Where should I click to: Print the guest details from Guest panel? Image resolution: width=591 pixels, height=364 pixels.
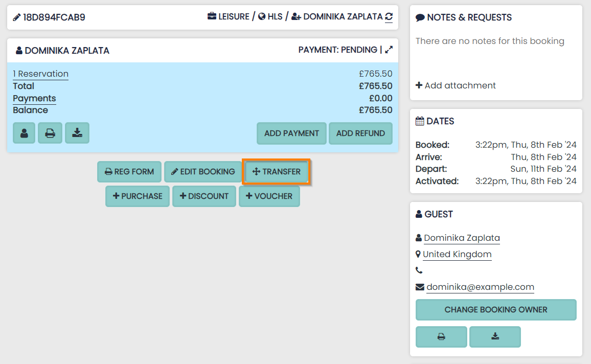pyautogui.click(x=441, y=337)
